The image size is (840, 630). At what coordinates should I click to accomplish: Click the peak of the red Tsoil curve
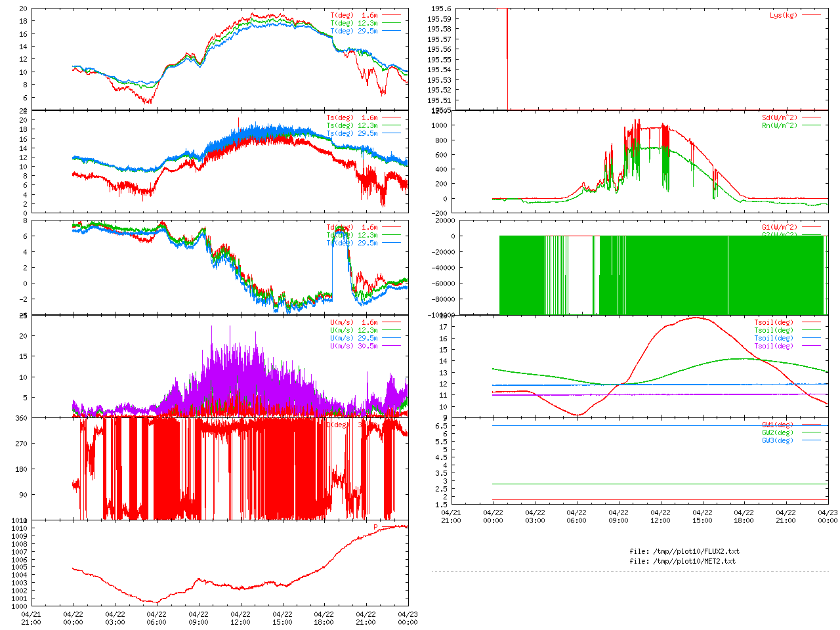point(696,318)
